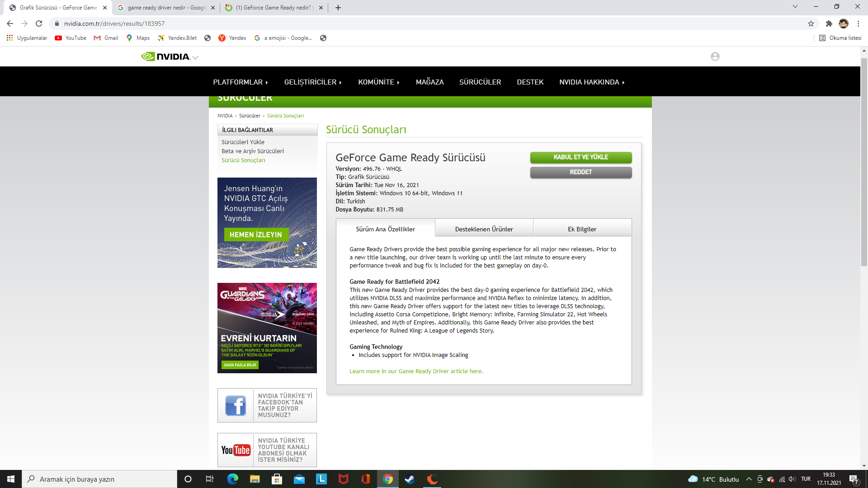Image resolution: width=868 pixels, height=488 pixels.
Task: Open Steam from the taskbar
Action: pos(410,479)
